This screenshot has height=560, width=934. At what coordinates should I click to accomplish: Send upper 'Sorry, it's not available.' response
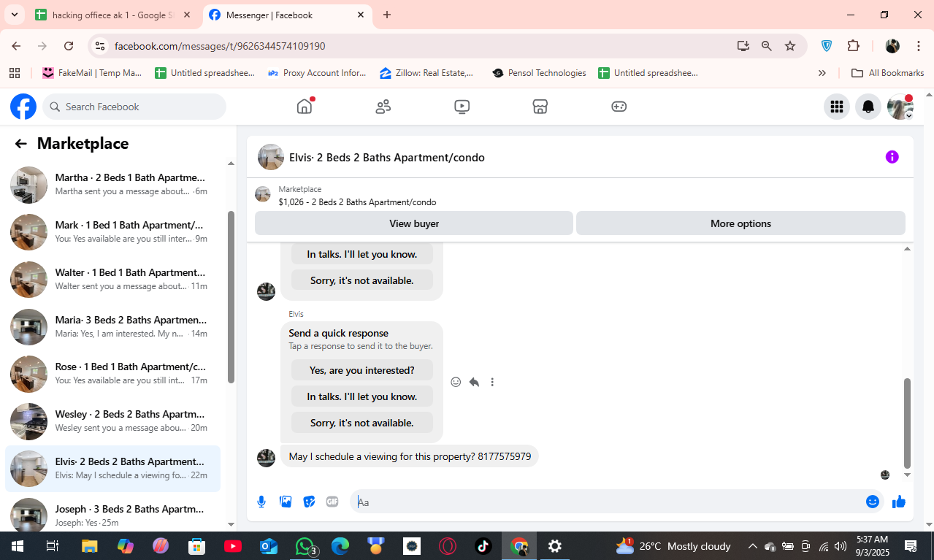(362, 280)
